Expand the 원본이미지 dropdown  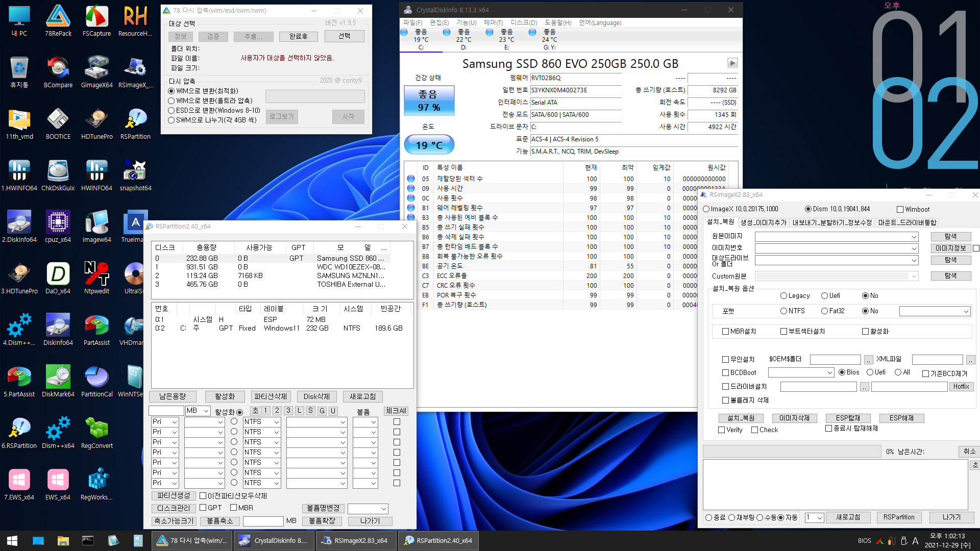pyautogui.click(x=914, y=237)
